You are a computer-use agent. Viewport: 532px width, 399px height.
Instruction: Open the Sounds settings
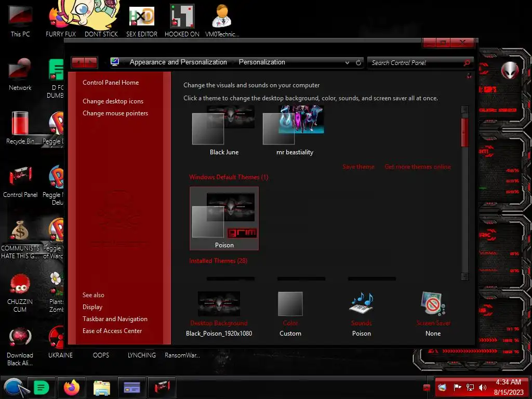tap(362, 314)
